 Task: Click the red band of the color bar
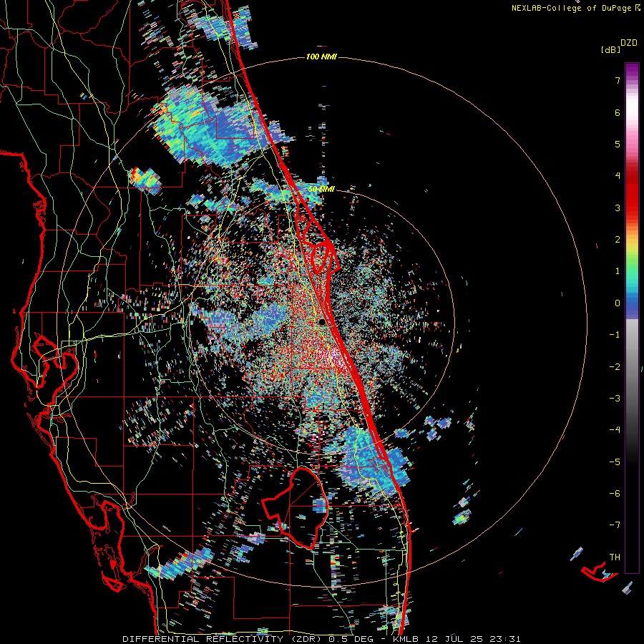pyautogui.click(x=632, y=197)
